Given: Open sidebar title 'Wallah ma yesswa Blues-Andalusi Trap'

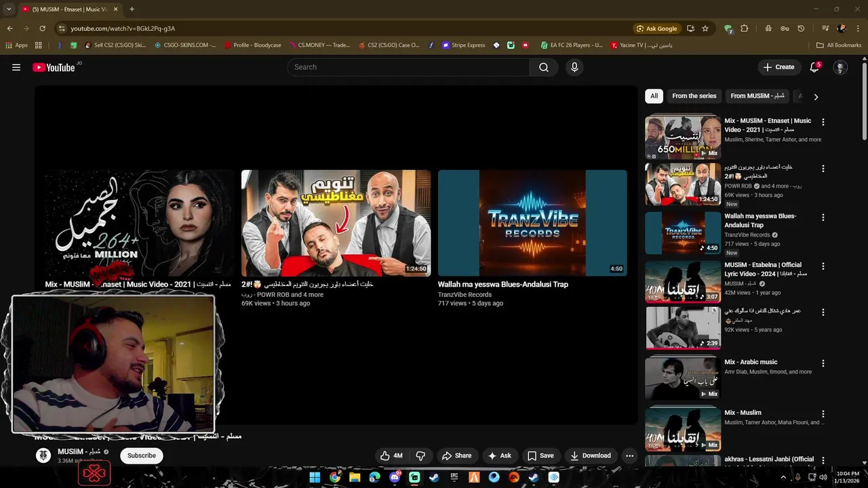Looking at the screenshot, I should click(760, 220).
